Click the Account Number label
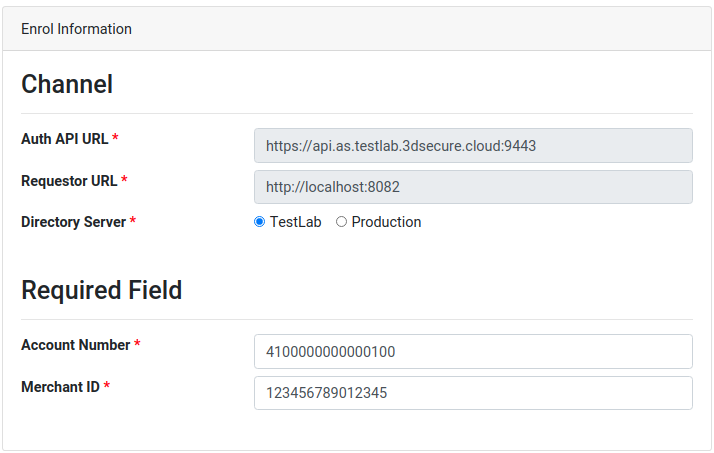 click(76, 345)
